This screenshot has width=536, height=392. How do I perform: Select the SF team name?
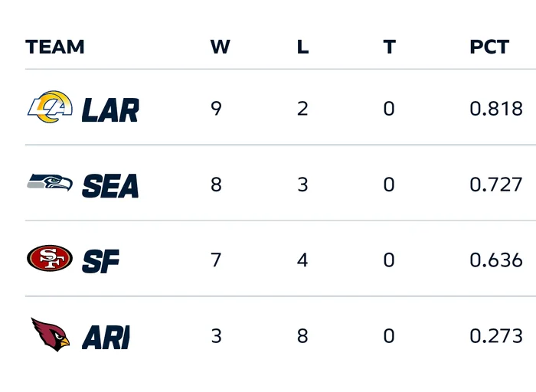click(101, 260)
